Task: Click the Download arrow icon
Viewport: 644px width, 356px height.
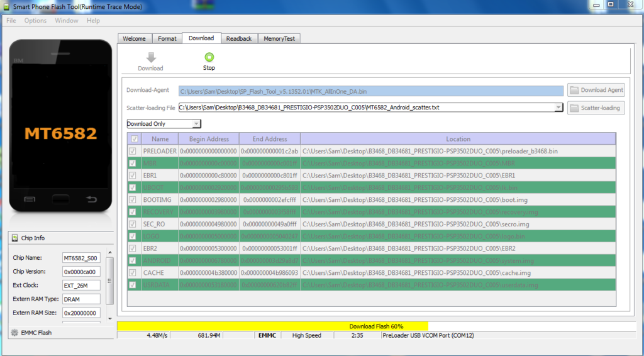Action: (x=150, y=57)
